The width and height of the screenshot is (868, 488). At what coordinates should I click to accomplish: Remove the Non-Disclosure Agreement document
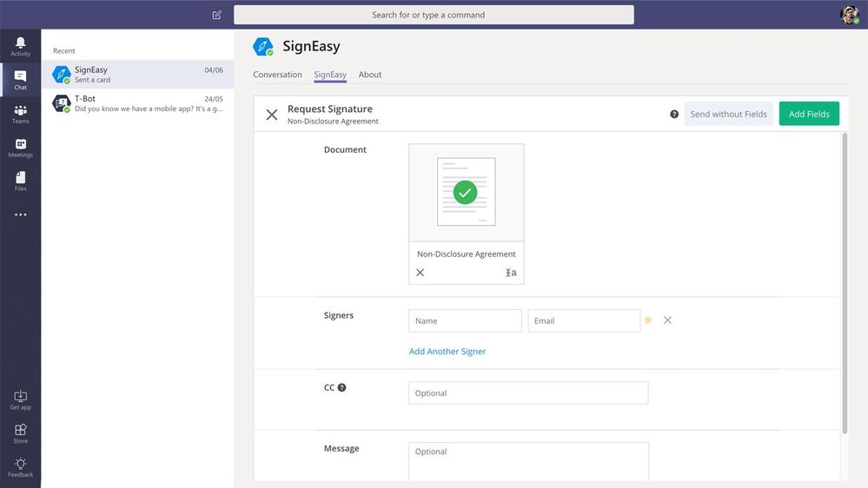pos(421,272)
